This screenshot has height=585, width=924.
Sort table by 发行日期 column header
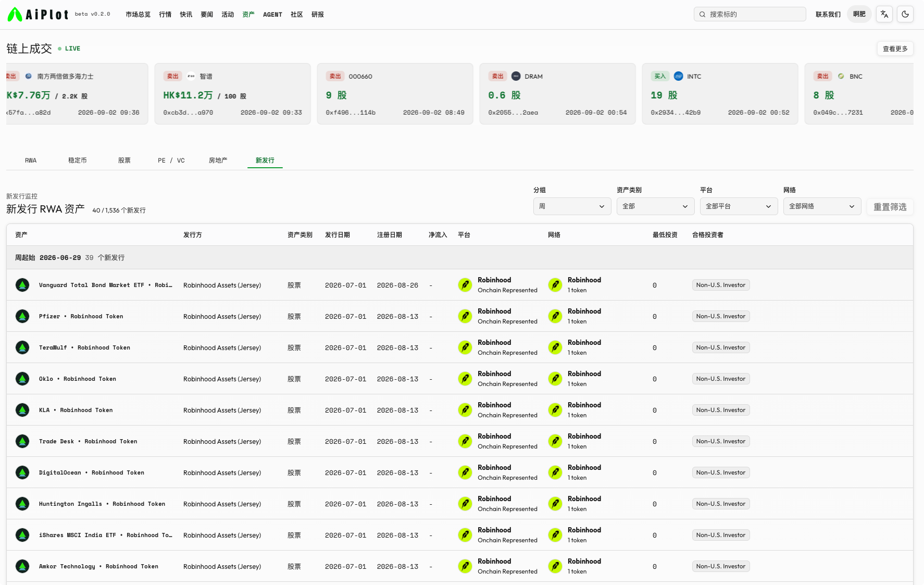tap(338, 235)
